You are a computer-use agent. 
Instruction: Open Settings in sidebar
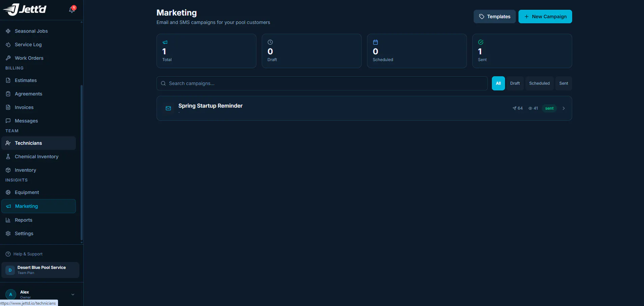click(x=38, y=233)
